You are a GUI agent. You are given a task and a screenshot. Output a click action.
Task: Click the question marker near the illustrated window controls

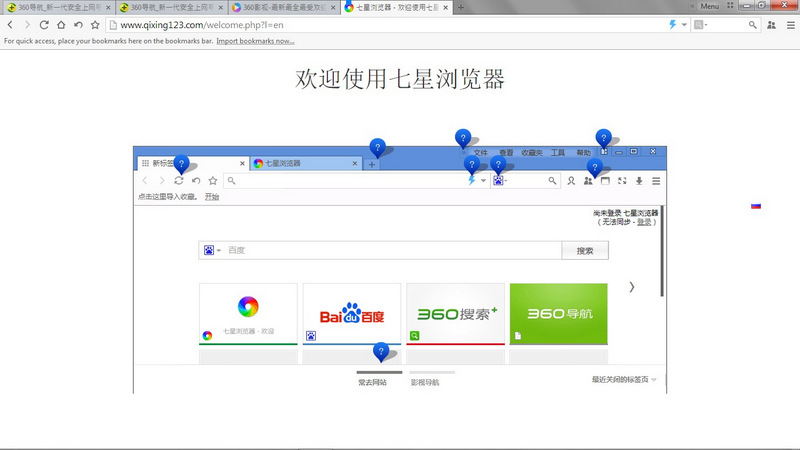pos(604,137)
